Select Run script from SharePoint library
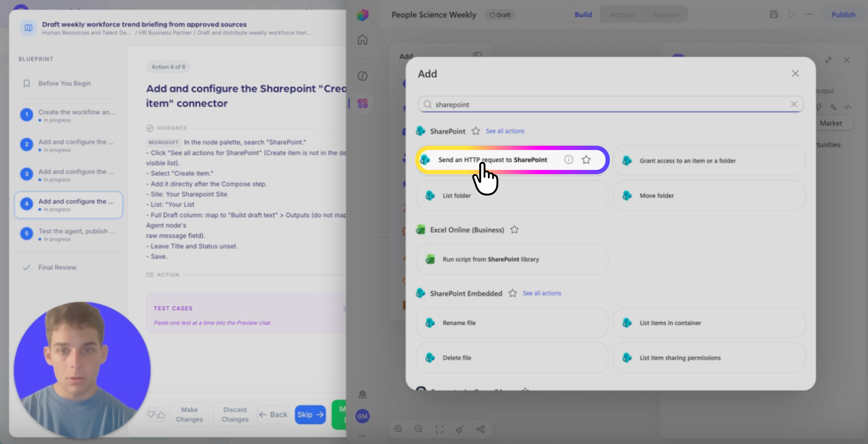This screenshot has height=444, width=868. [512, 259]
